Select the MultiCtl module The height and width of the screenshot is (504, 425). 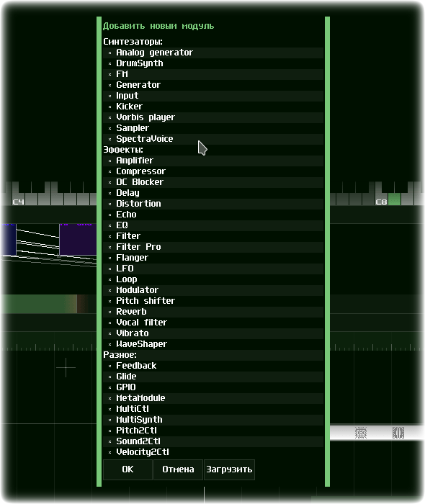tap(213, 409)
